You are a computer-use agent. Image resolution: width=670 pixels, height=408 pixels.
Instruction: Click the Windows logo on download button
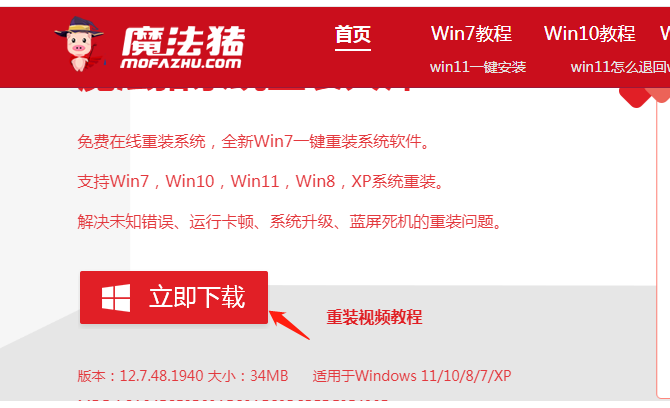click(116, 298)
